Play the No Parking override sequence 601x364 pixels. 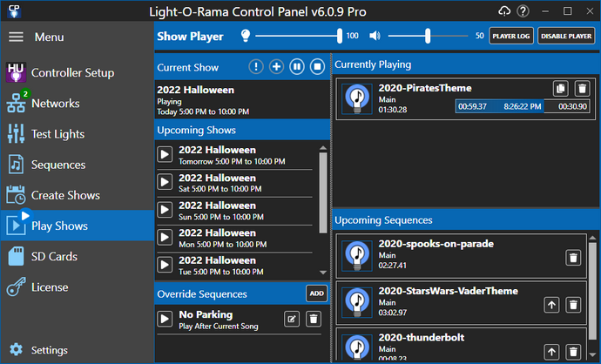coord(165,319)
